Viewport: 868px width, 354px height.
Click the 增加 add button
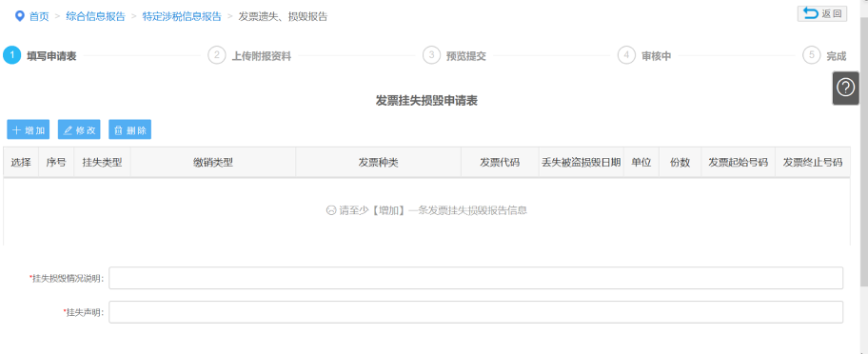click(x=29, y=130)
